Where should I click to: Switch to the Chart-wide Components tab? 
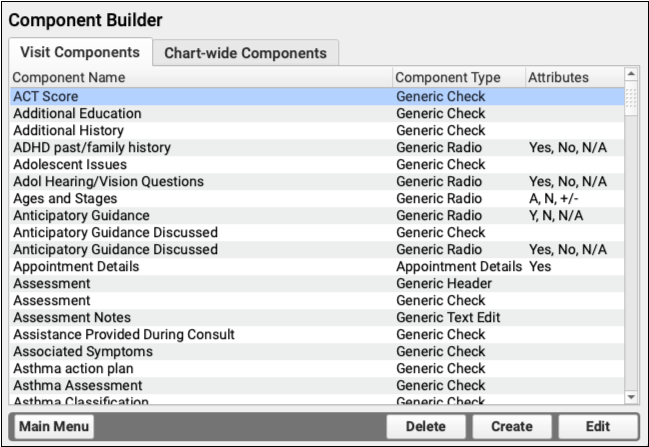pyautogui.click(x=245, y=53)
